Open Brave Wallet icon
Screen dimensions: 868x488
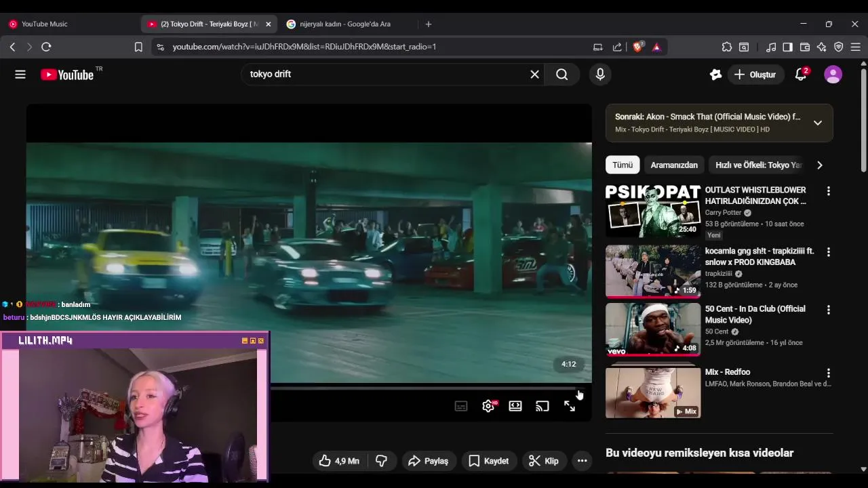coord(805,47)
